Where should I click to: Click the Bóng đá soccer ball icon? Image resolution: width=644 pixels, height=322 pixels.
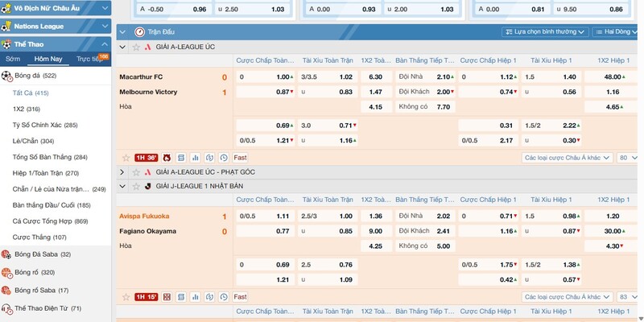pyautogui.click(x=7, y=76)
